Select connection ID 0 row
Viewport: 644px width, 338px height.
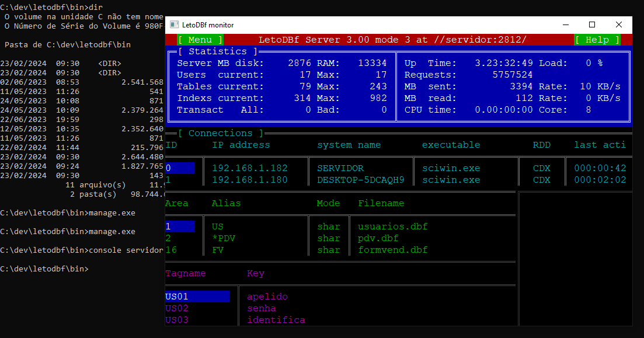[180, 168]
